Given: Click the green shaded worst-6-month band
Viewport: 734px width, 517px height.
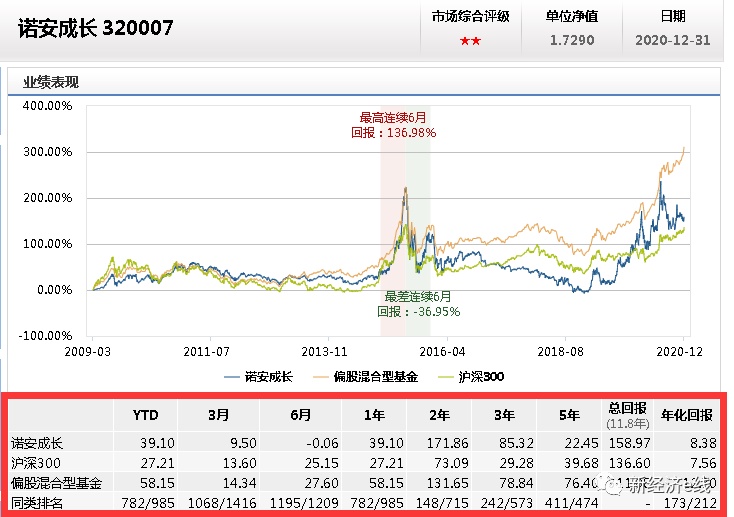Looking at the screenshot, I should pos(418,220).
